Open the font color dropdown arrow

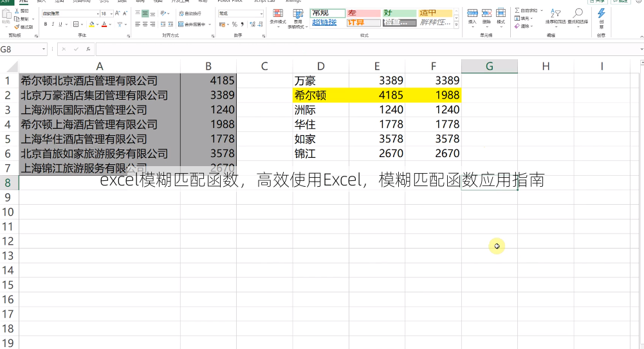pos(110,24)
